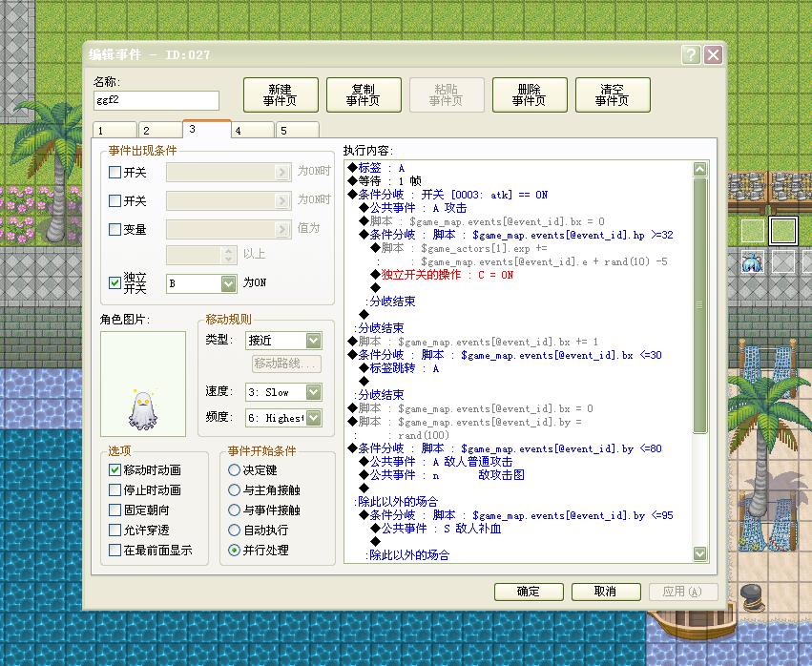812x666 pixels.
Task: Click 粘贴事件页 button
Action: (x=447, y=94)
